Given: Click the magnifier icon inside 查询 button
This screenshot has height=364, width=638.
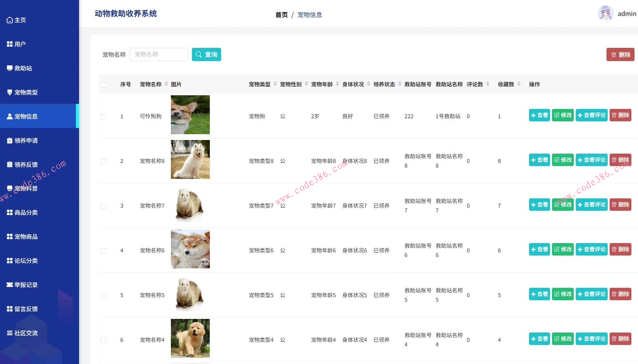Looking at the screenshot, I should pyautogui.click(x=199, y=54).
